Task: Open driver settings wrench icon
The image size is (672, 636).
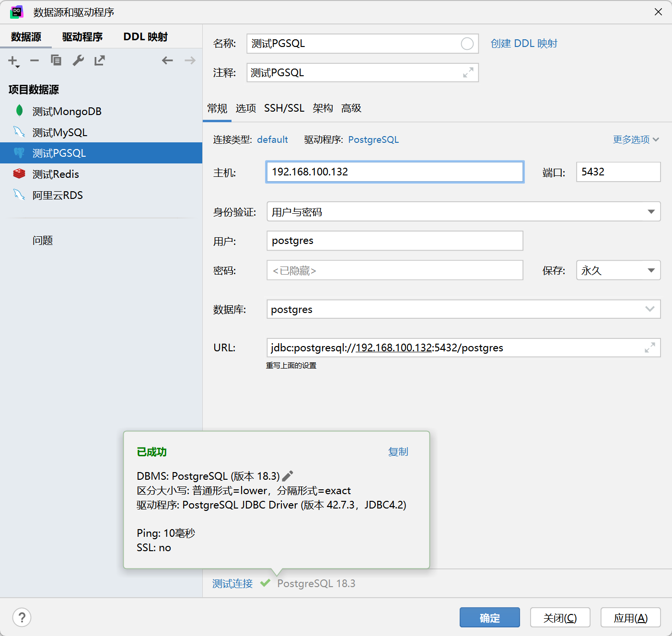Action: (x=78, y=60)
